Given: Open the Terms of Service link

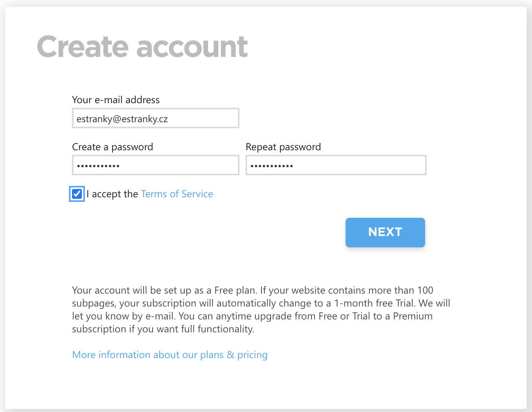Looking at the screenshot, I should 177,194.
